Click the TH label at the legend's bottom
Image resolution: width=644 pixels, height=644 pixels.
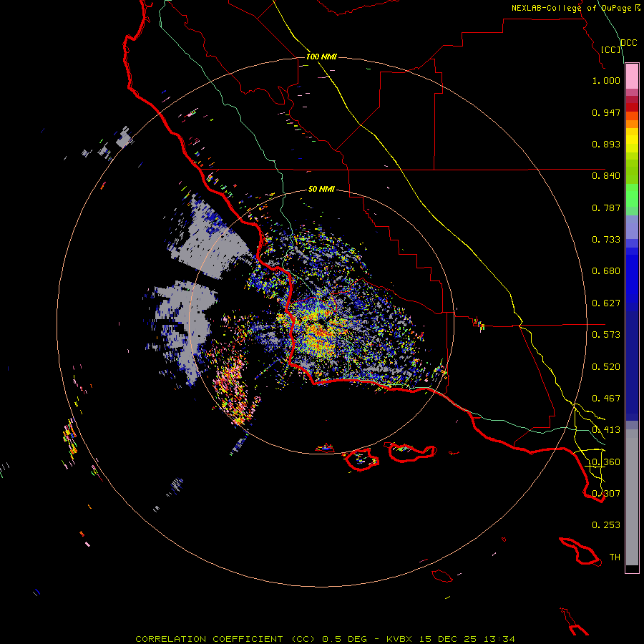(x=615, y=557)
